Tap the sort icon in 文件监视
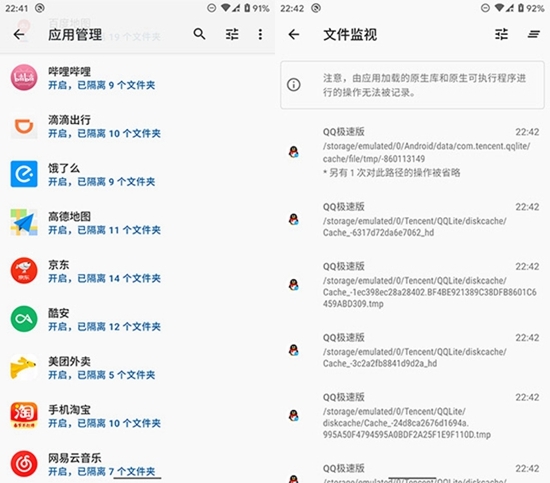Screen dimensions: 550x483 tap(534, 34)
